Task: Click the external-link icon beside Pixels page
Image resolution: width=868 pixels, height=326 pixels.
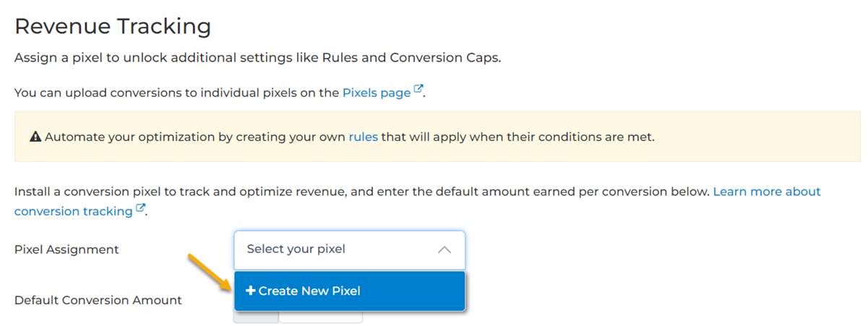Action: tap(418, 90)
